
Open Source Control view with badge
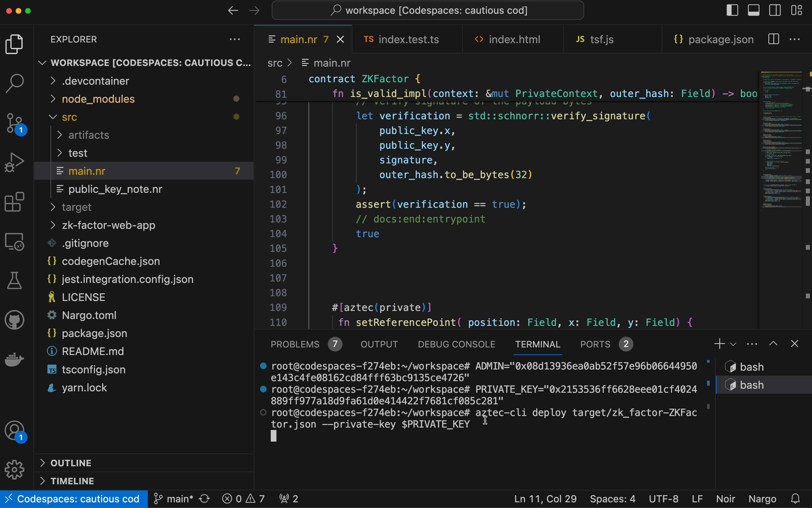15,123
